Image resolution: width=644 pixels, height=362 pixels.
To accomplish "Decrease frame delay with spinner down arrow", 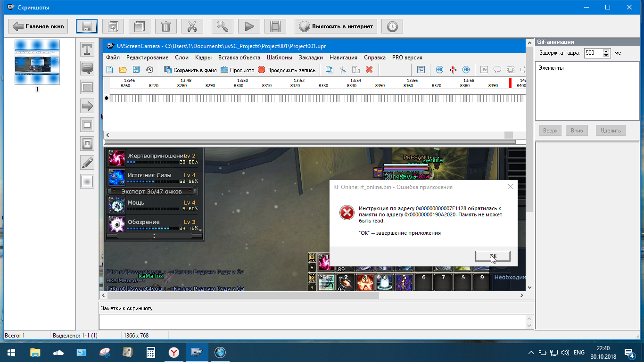I will [x=606, y=56].
